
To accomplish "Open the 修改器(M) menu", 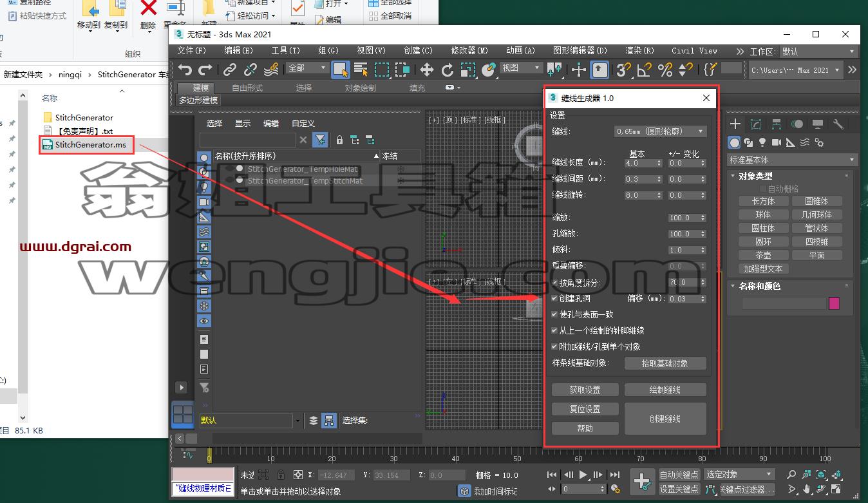I will click(x=469, y=50).
